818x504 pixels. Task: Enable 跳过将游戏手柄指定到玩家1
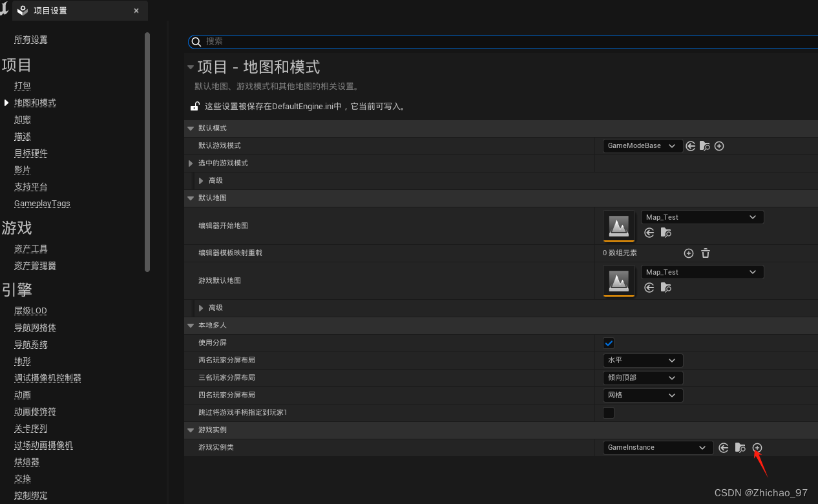point(608,412)
